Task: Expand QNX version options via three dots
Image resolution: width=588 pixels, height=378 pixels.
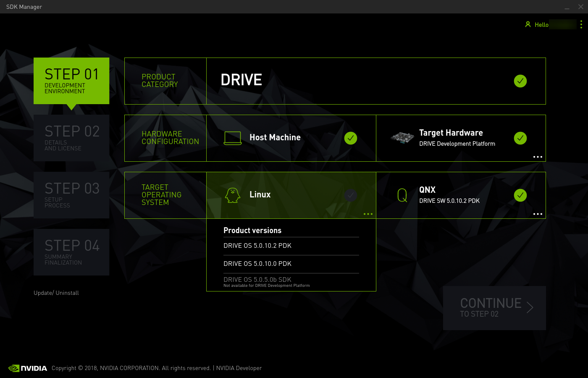Action: point(538,214)
